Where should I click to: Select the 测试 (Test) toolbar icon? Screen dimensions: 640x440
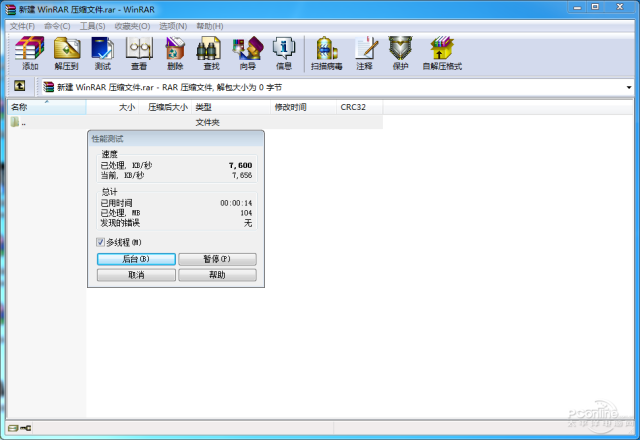(102, 52)
